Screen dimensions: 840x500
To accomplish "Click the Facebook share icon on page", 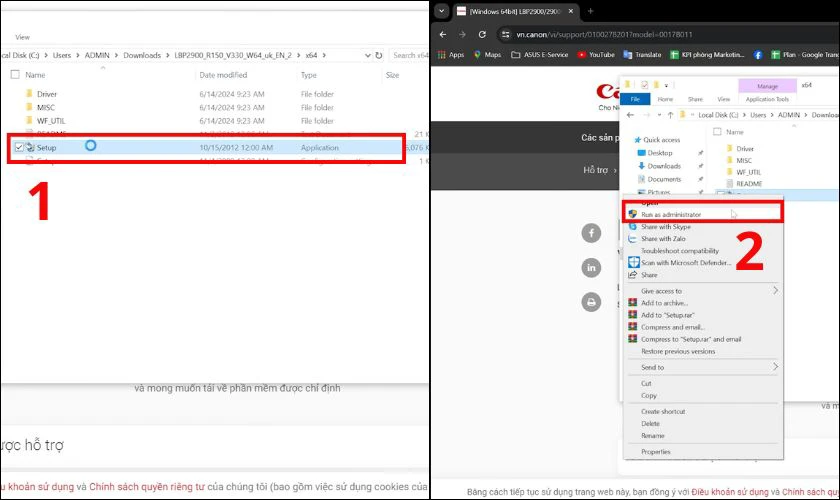I will pyautogui.click(x=591, y=233).
